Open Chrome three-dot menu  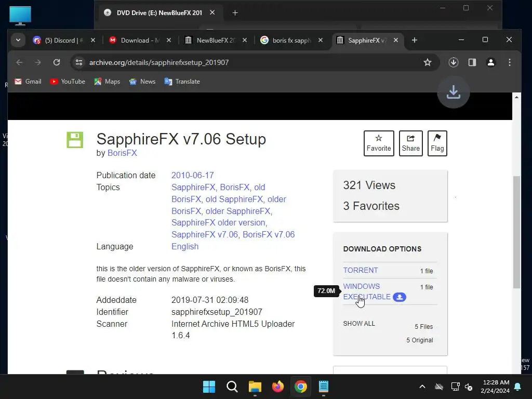click(510, 62)
